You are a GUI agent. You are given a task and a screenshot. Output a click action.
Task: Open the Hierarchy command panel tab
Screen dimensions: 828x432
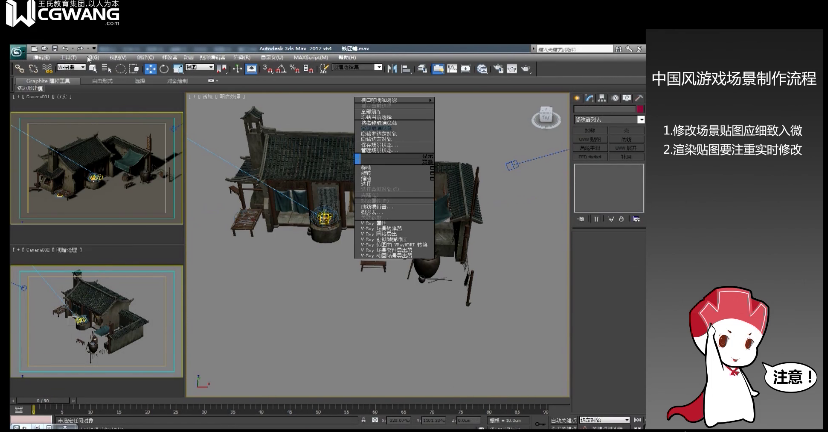pyautogui.click(x=602, y=98)
